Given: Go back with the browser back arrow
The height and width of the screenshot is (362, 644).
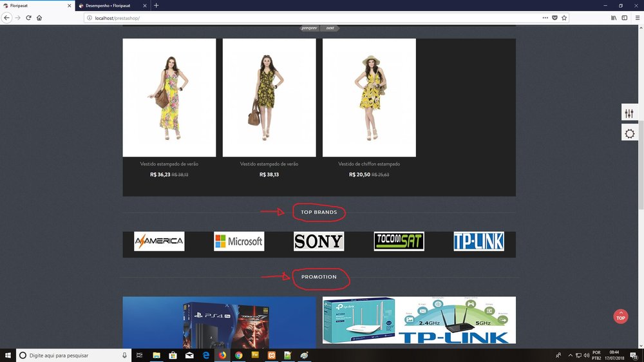Looking at the screenshot, I should (6, 17).
